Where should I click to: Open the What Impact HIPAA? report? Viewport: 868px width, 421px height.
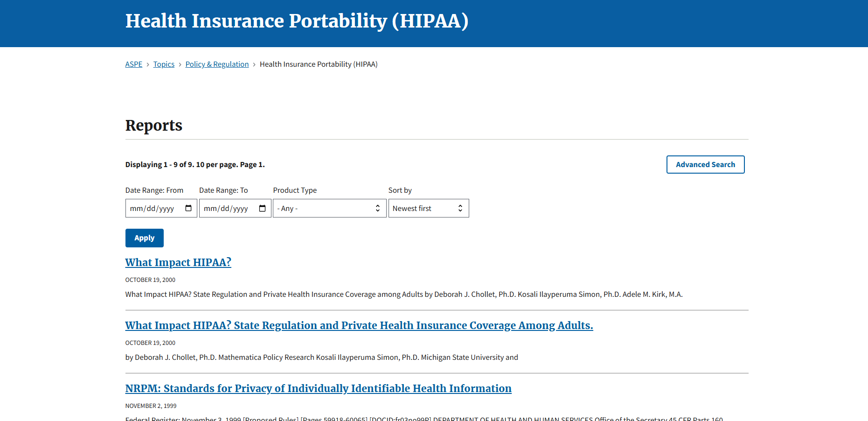(178, 262)
